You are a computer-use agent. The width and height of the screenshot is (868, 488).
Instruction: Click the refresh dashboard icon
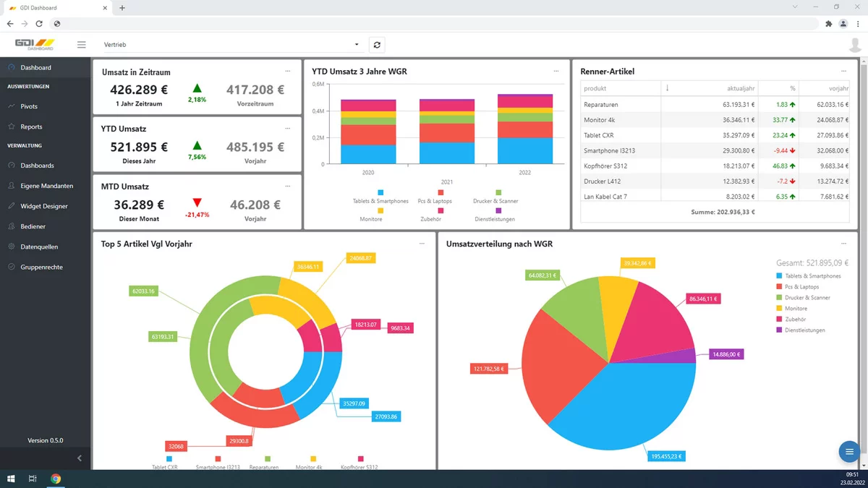click(377, 45)
